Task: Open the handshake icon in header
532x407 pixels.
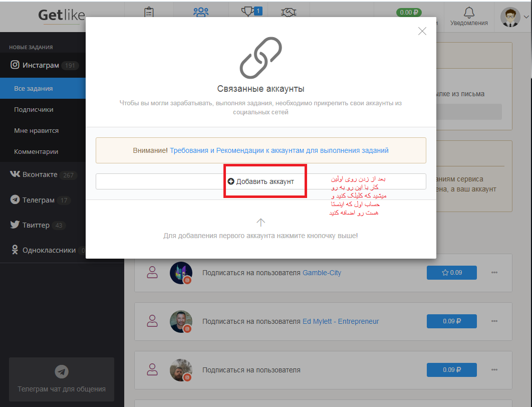Action: (x=289, y=13)
